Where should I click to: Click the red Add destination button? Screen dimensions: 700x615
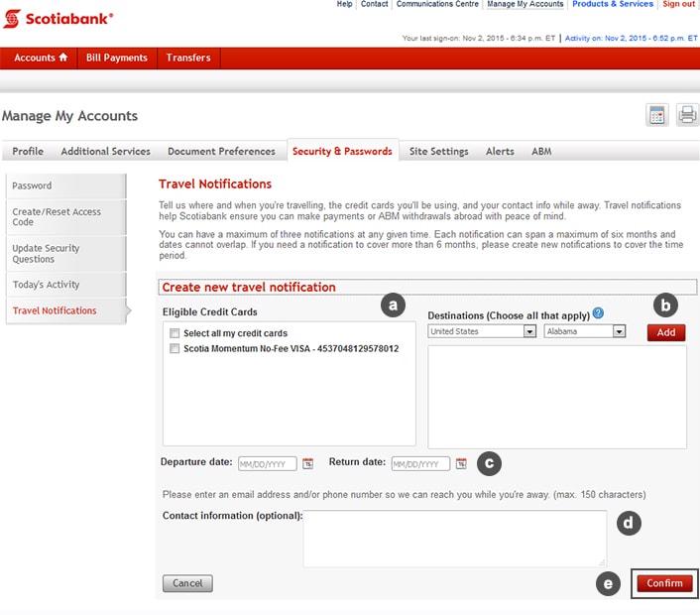point(665,332)
